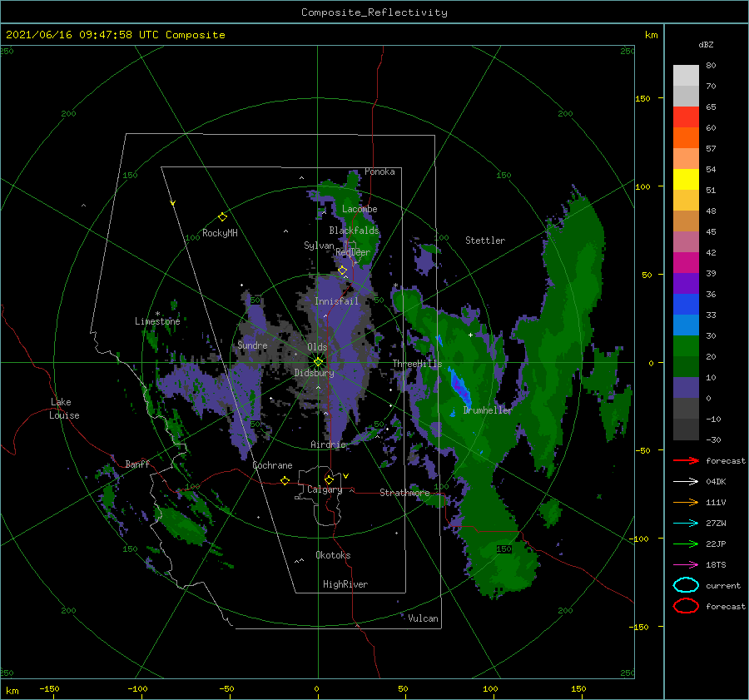Click the current legend label

(x=723, y=586)
